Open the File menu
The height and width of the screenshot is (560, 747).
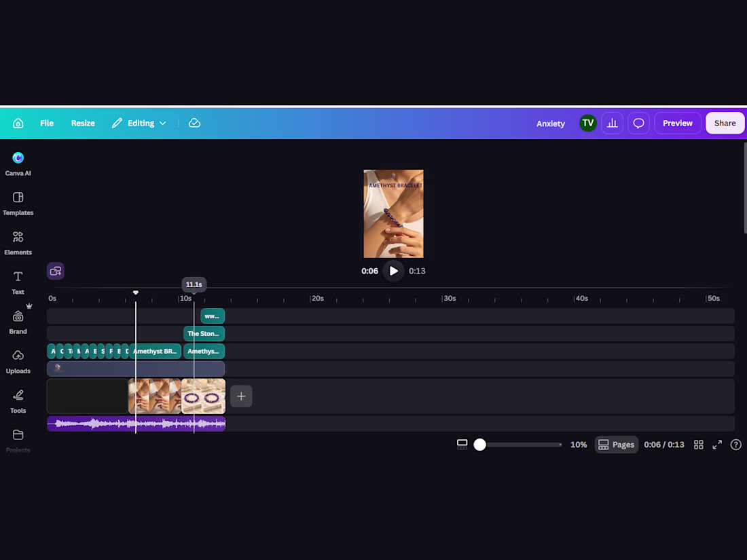pos(47,124)
